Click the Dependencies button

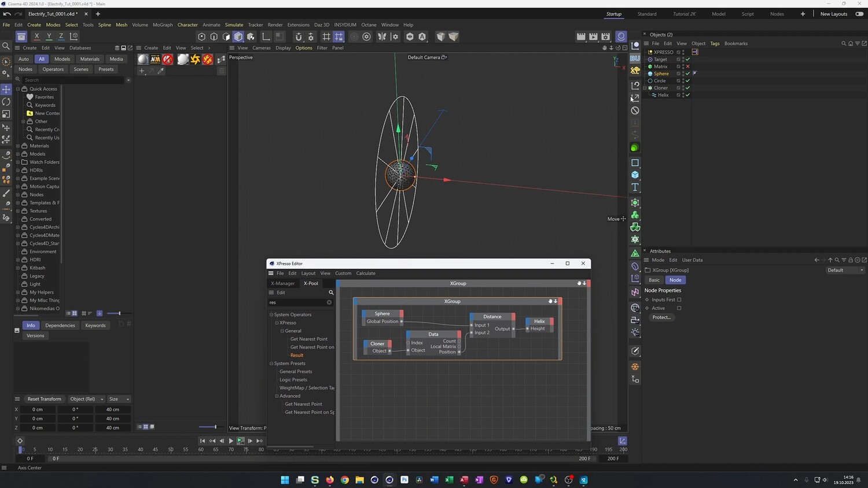(x=60, y=326)
